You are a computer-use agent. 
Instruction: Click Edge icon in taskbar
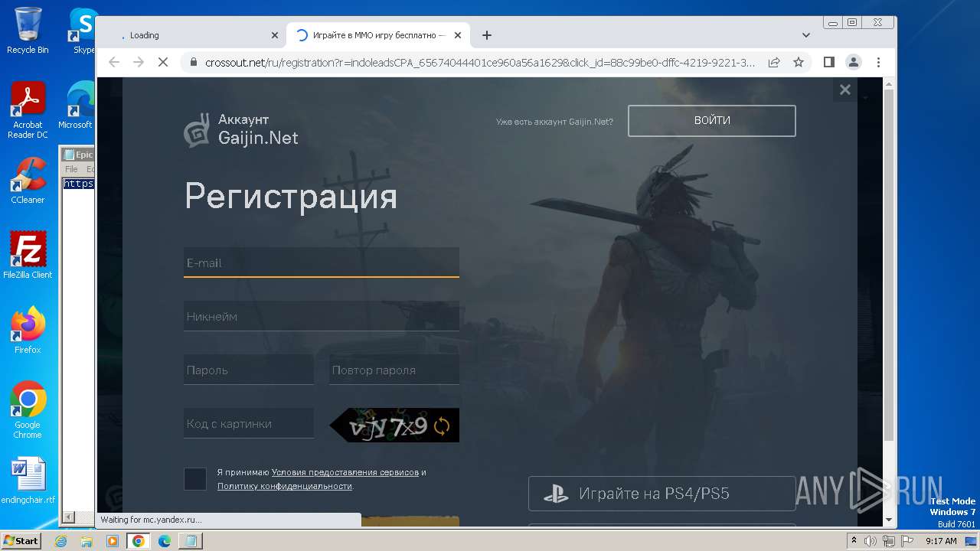point(165,541)
